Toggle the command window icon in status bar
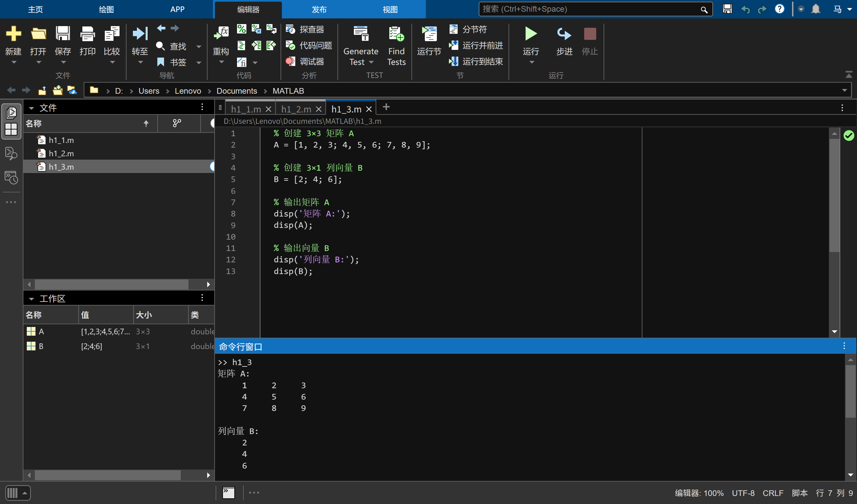The height and width of the screenshot is (504, 857). [x=229, y=493]
